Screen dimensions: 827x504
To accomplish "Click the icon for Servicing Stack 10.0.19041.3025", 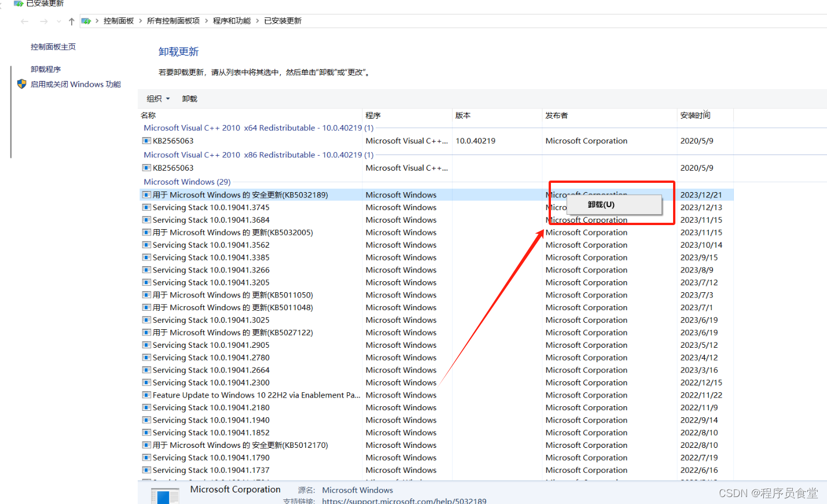I will 147,320.
